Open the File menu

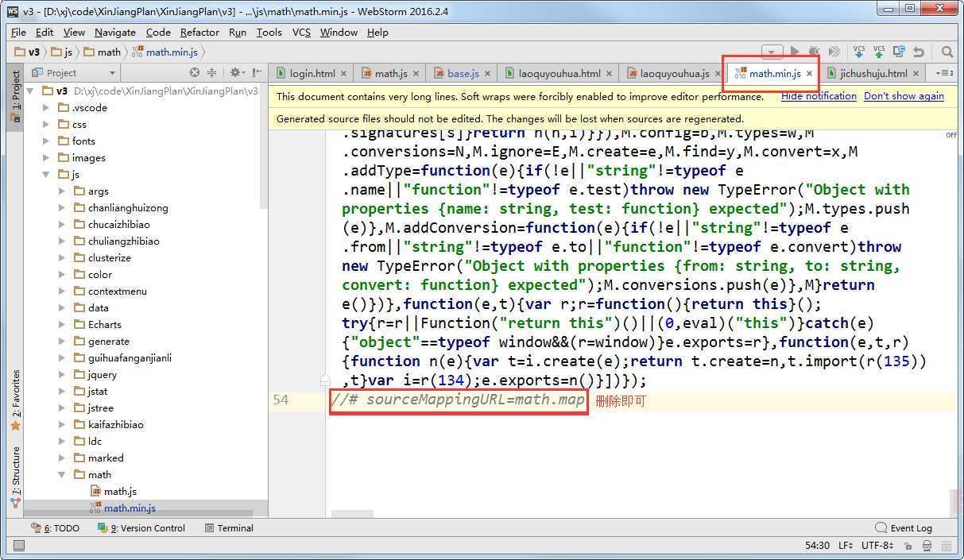pos(18,33)
